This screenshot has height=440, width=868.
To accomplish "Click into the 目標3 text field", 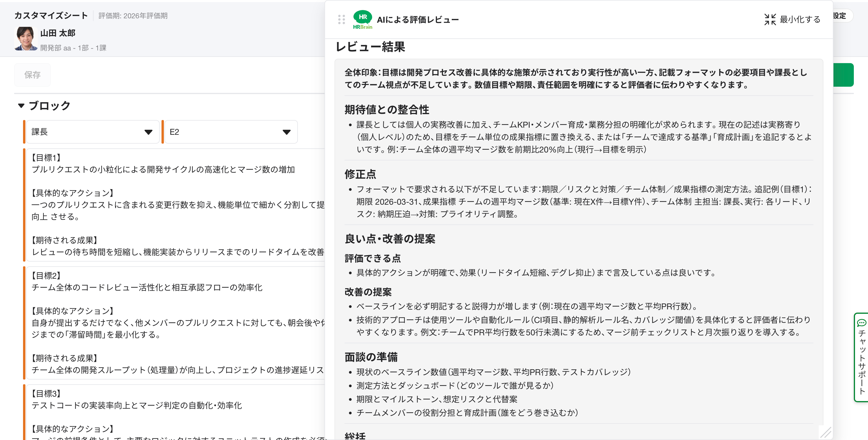I will (175, 412).
